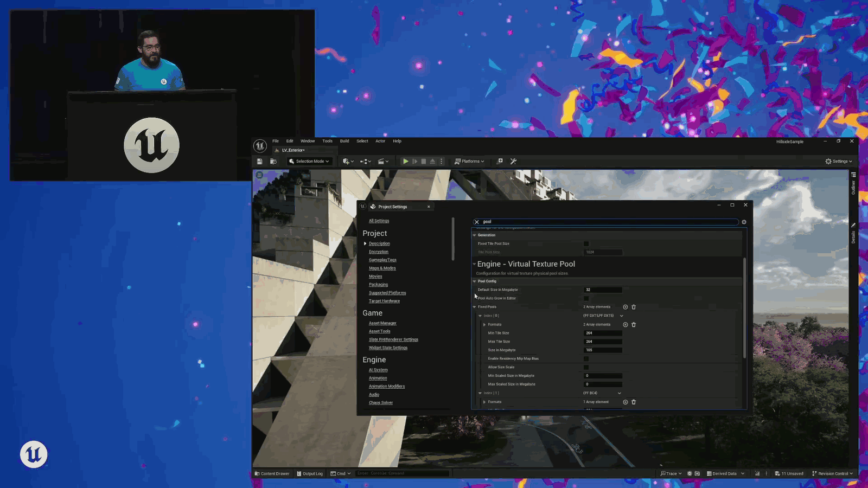The width and height of the screenshot is (868, 488).
Task: Click the Eject icon in the play controls
Action: pyautogui.click(x=432, y=161)
